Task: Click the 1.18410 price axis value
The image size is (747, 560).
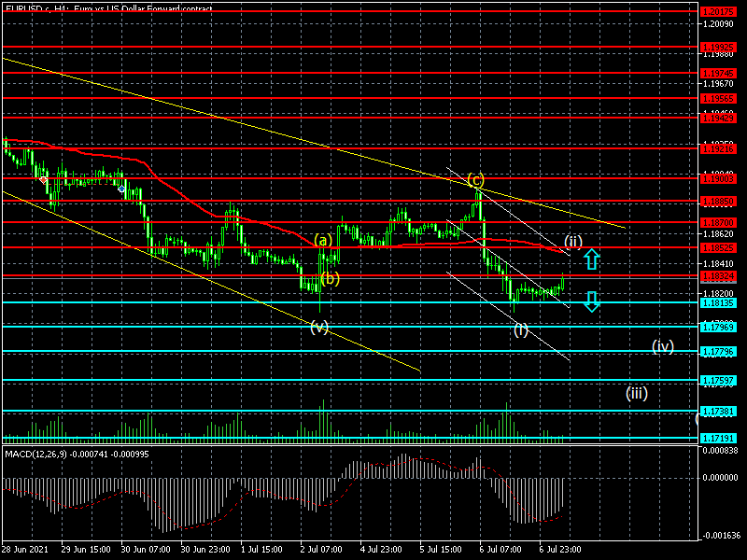Action: pyautogui.click(x=719, y=264)
